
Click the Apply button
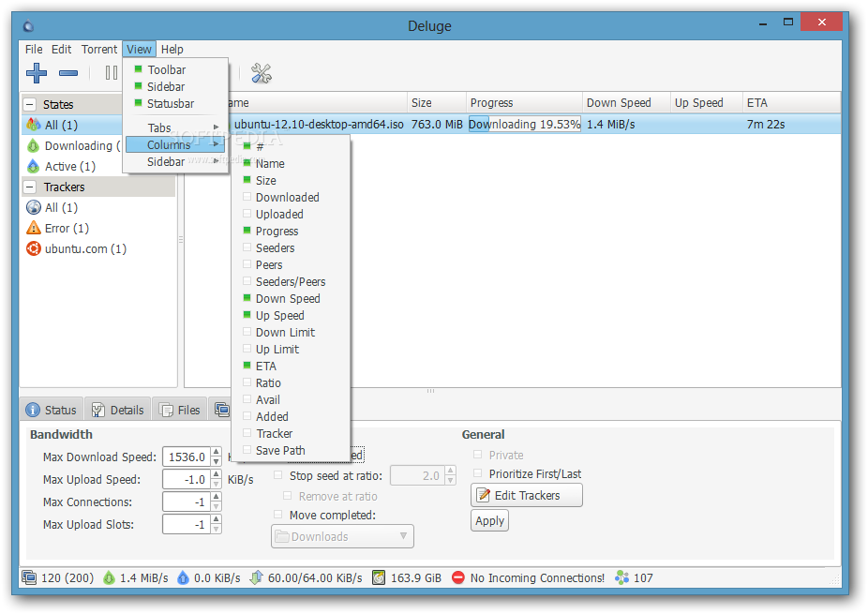pyautogui.click(x=489, y=521)
